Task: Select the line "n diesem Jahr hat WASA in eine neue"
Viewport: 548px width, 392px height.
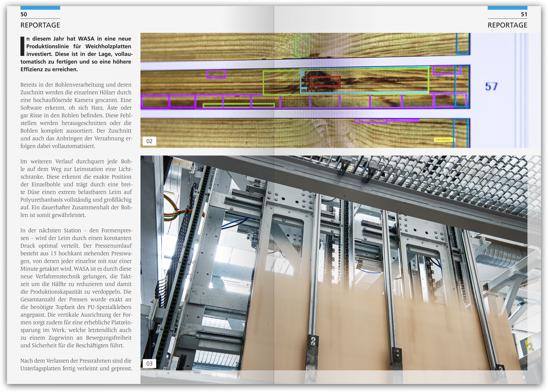Action: click(79, 39)
